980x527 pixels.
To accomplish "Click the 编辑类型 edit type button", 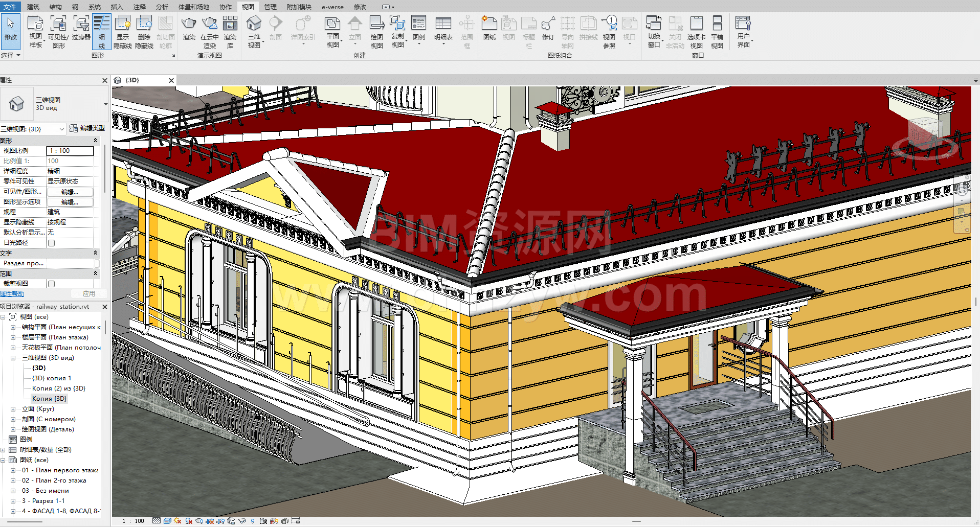I will [x=87, y=128].
